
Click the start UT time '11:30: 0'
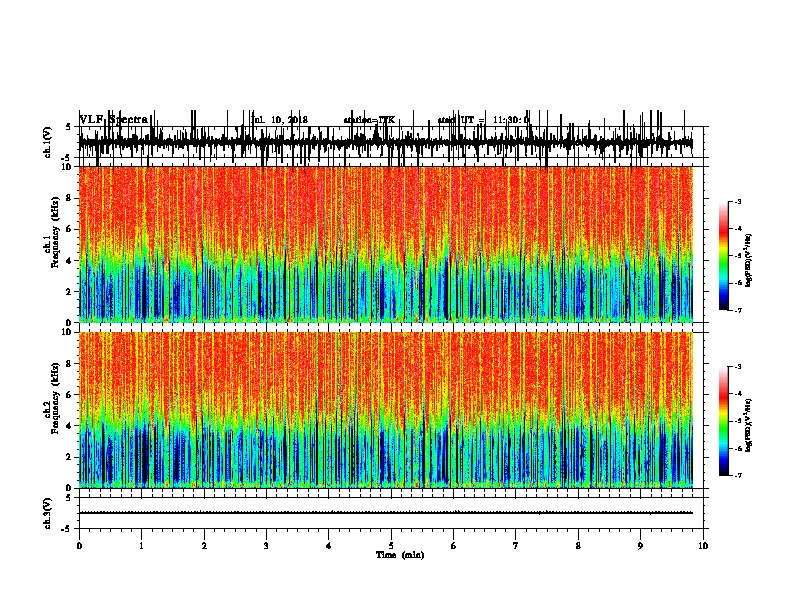click(x=511, y=120)
